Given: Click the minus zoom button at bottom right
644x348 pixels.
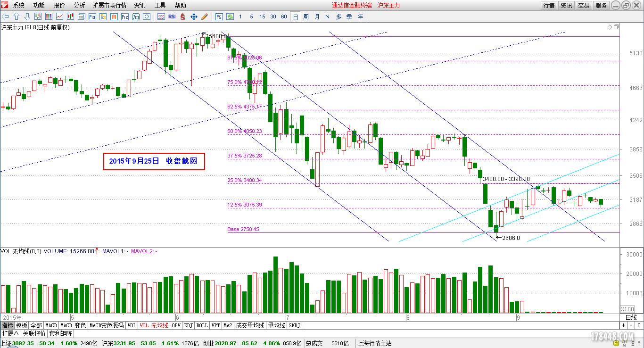Looking at the screenshot, I should (631, 325).
